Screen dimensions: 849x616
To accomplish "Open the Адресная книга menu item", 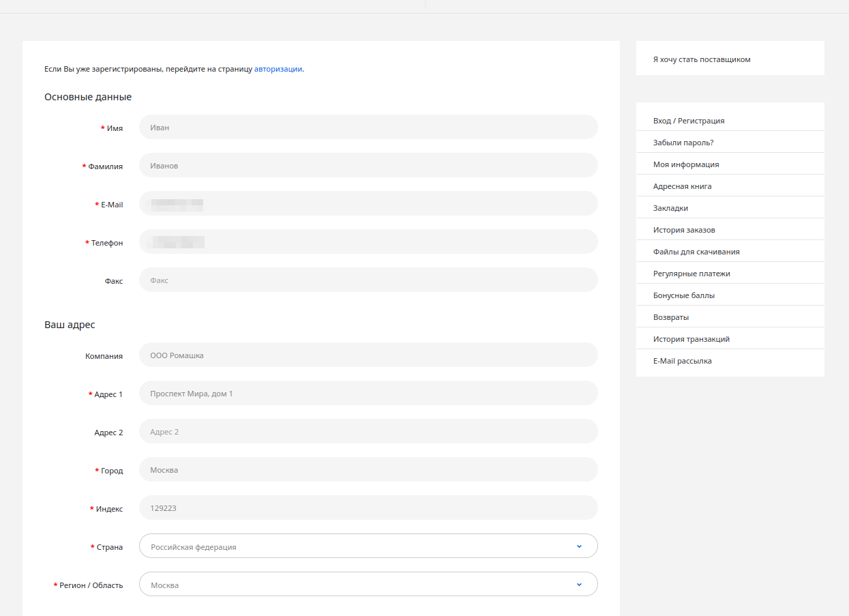I will pos(682,186).
